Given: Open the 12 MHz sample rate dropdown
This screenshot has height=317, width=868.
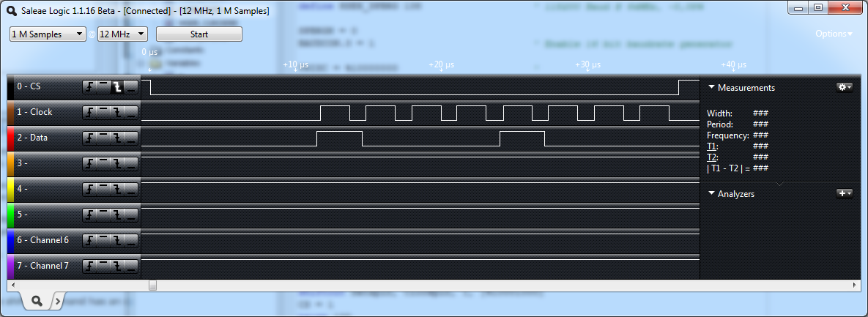Looking at the screenshot, I should [x=122, y=34].
